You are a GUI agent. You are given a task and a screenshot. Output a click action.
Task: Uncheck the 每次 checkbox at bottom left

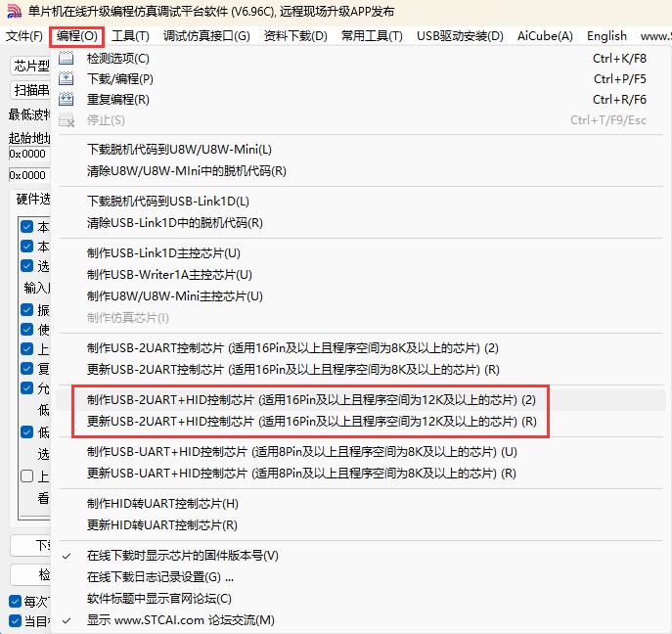tap(15, 602)
